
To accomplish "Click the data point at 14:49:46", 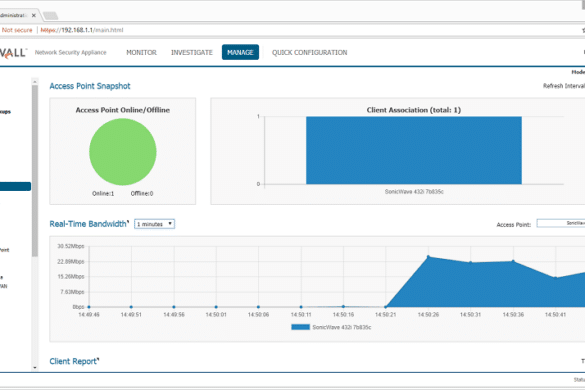I will pos(89,307).
